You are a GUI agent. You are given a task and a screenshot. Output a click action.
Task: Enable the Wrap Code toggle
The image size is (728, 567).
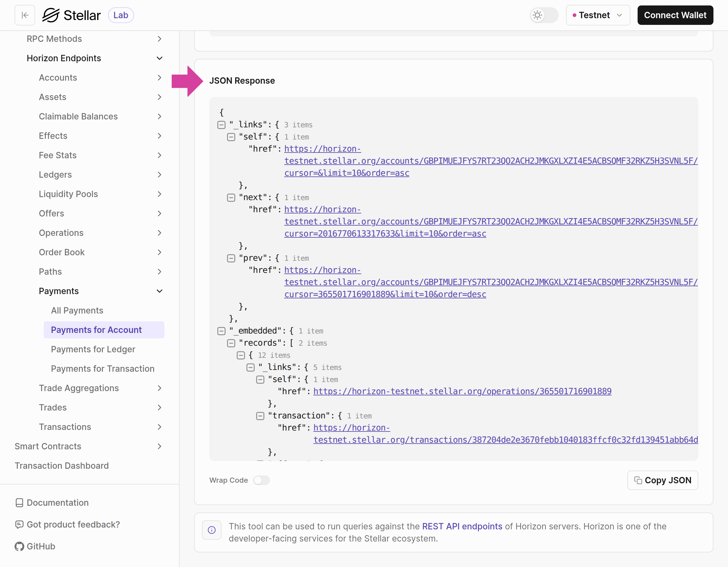[x=261, y=480]
